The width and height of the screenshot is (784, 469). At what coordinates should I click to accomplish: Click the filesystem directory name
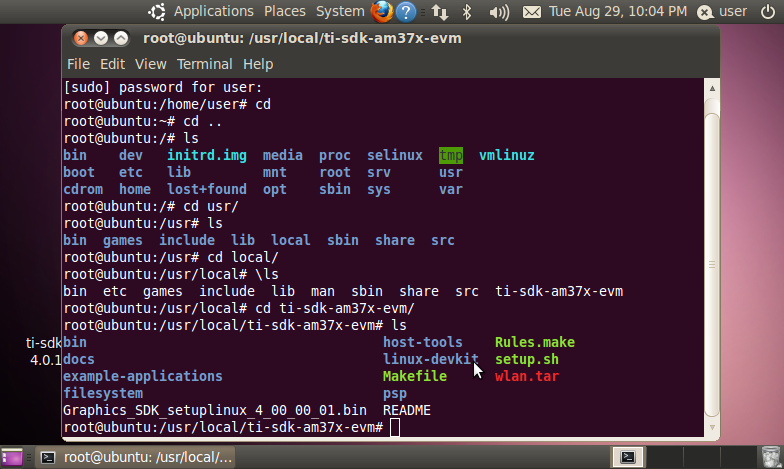(102, 393)
